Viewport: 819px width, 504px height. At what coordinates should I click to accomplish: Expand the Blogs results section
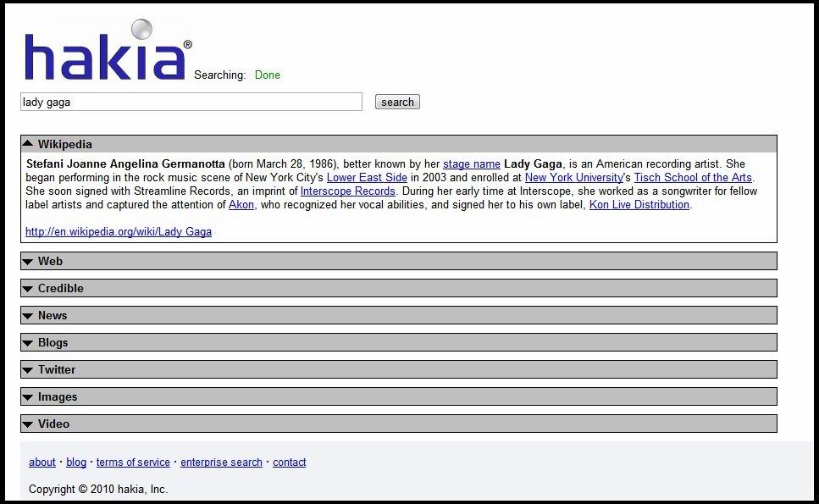tap(399, 342)
